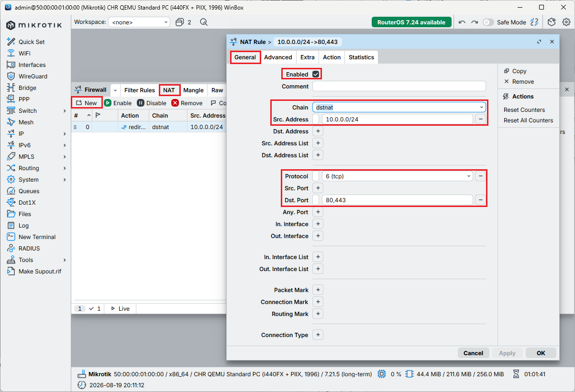Open the Dot1X menu
This screenshot has width=575, height=392.
click(27, 202)
